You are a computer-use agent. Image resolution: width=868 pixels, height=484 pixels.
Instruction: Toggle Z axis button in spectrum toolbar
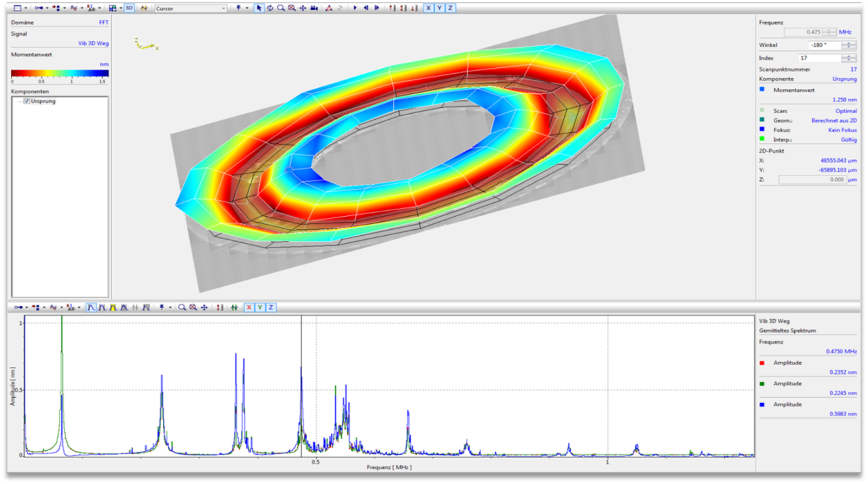pyautogui.click(x=271, y=307)
